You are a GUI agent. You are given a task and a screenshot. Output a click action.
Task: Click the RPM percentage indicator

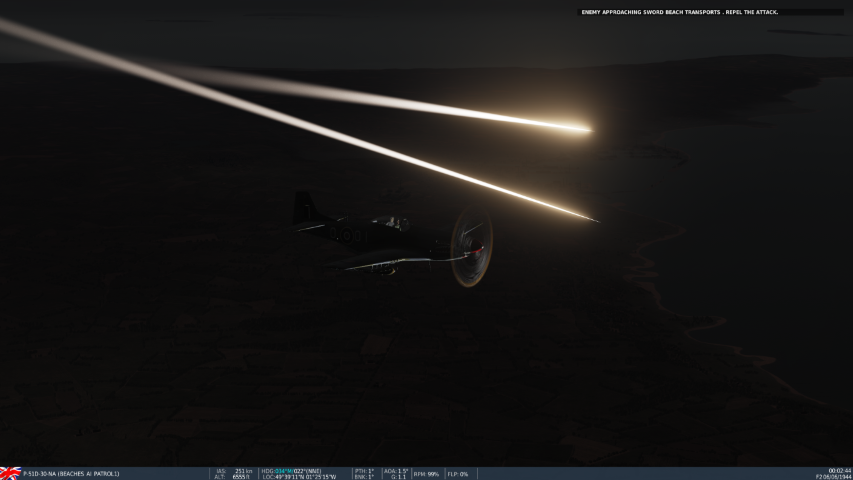tap(426, 473)
